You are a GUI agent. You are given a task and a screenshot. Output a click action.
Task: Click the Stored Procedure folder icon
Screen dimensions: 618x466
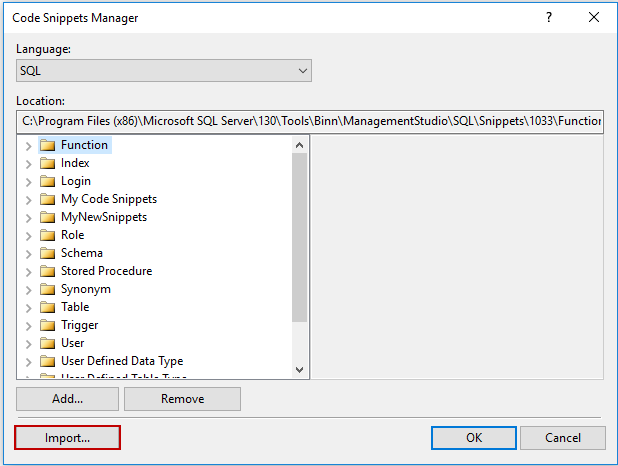coord(47,271)
